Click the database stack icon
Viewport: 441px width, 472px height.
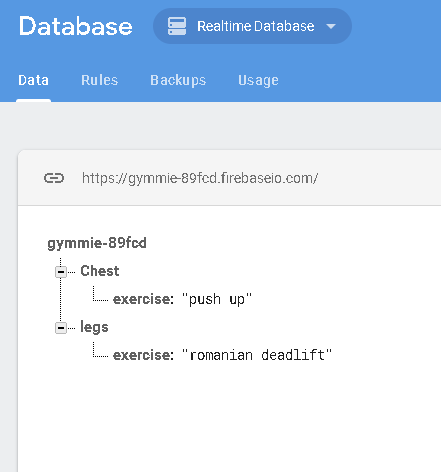click(x=177, y=26)
